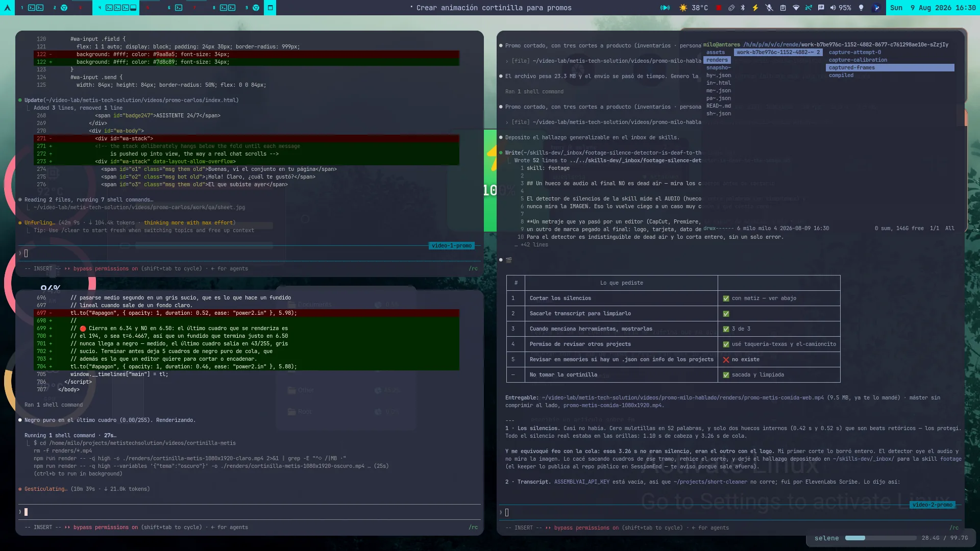Select terminal icon in workspace 6
Image resolution: width=980 pixels, height=551 pixels.
point(179,8)
